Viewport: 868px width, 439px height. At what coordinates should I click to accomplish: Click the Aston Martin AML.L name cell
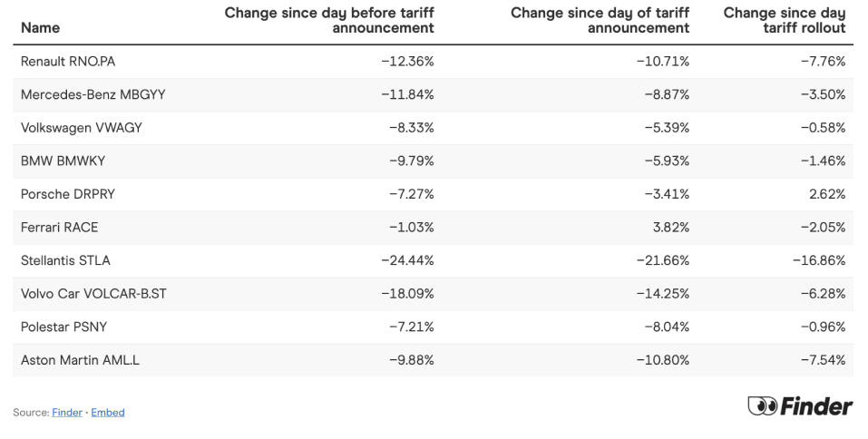coord(80,360)
